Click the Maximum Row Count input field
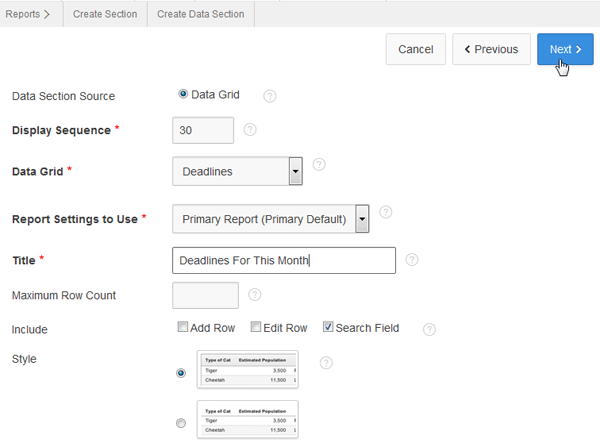The height and width of the screenshot is (443, 600). (205, 295)
